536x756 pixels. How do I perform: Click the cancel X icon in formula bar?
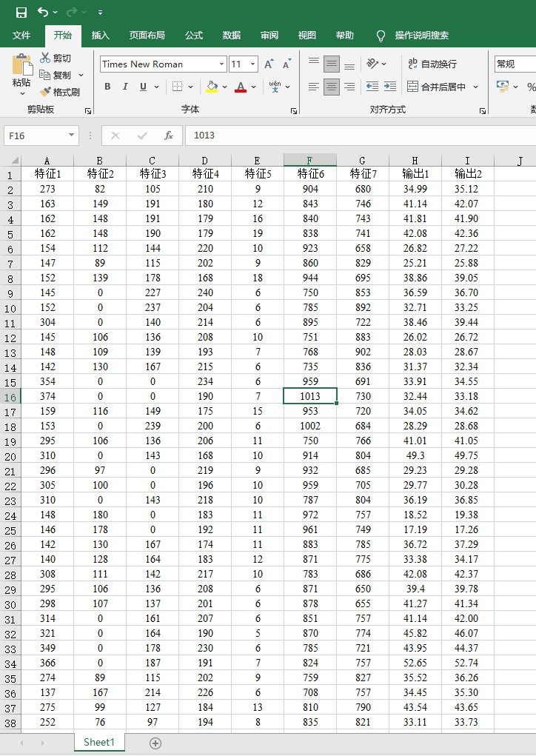[x=115, y=136]
